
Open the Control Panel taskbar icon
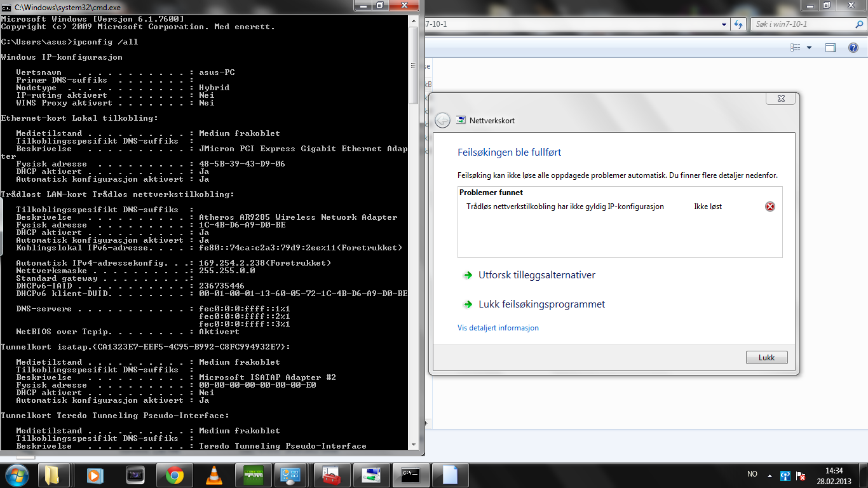click(x=290, y=475)
